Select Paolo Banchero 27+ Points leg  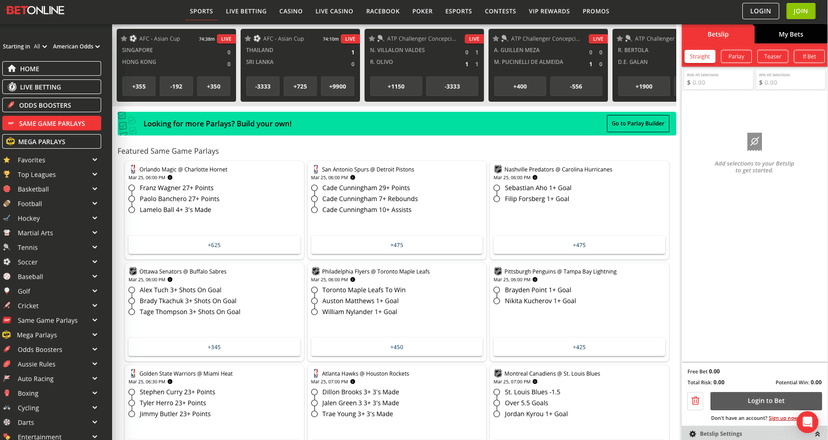[131, 199]
